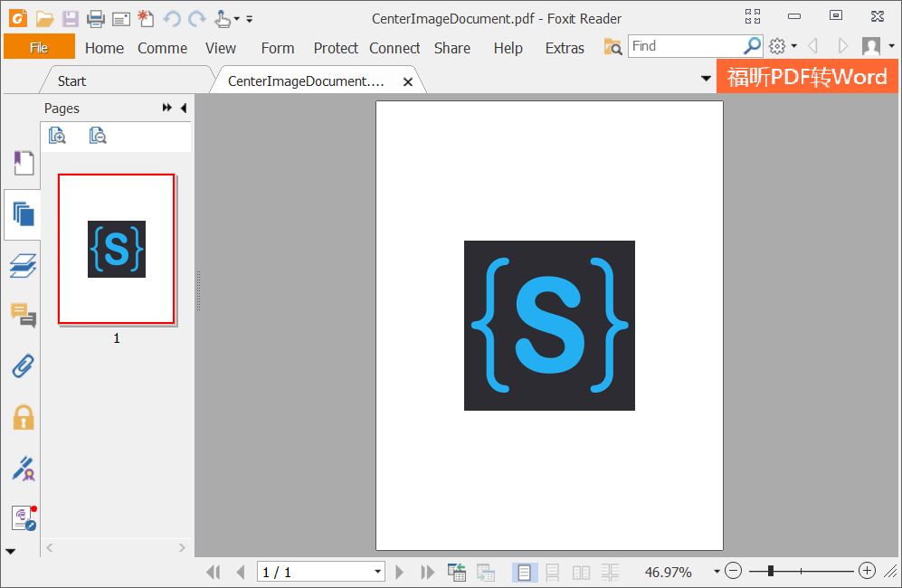The height and width of the screenshot is (588, 902).
Task: Go to last page button
Action: 427,572
